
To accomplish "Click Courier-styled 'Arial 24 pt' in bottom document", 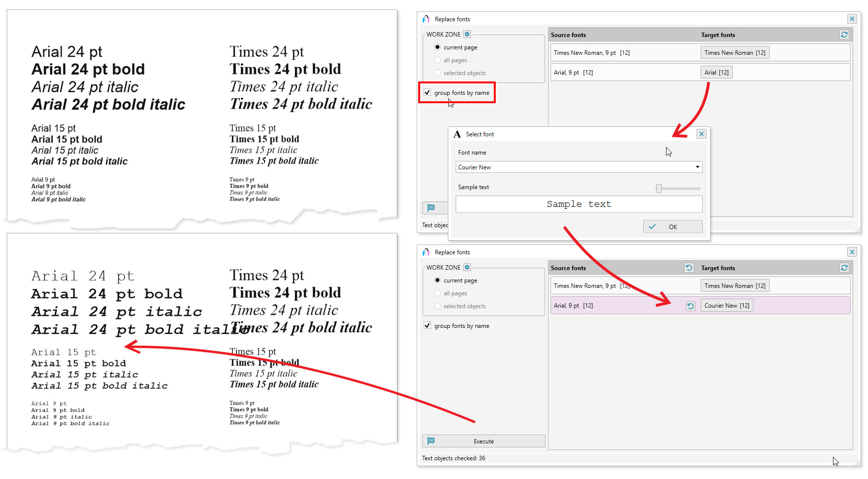I will click(x=83, y=276).
